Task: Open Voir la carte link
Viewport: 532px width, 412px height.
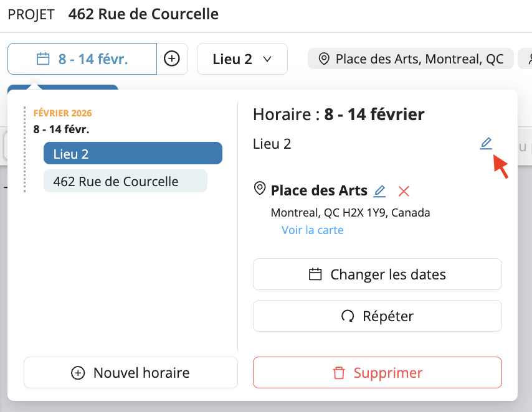Action: tap(313, 230)
